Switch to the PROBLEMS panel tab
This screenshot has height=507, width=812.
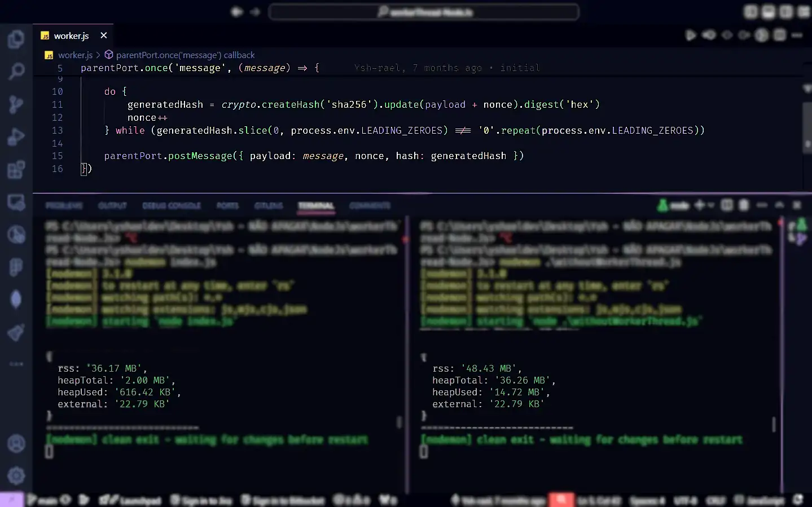[64, 206]
